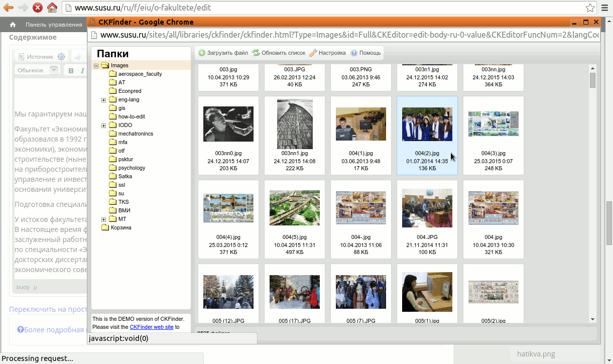Click file name 003n1.jpg
This screenshot has height=364, width=613.
(427, 69)
